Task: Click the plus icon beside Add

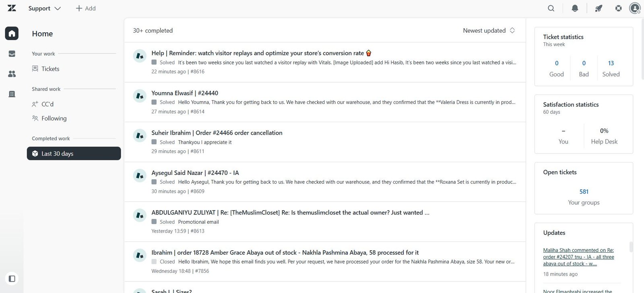Action: coord(79,8)
